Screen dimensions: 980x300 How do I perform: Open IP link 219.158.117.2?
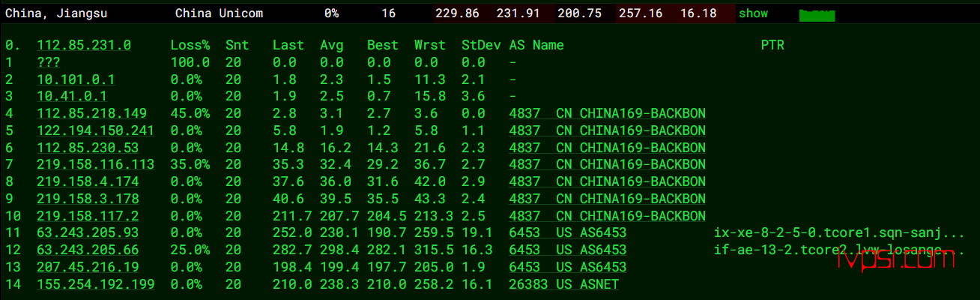click(88, 216)
